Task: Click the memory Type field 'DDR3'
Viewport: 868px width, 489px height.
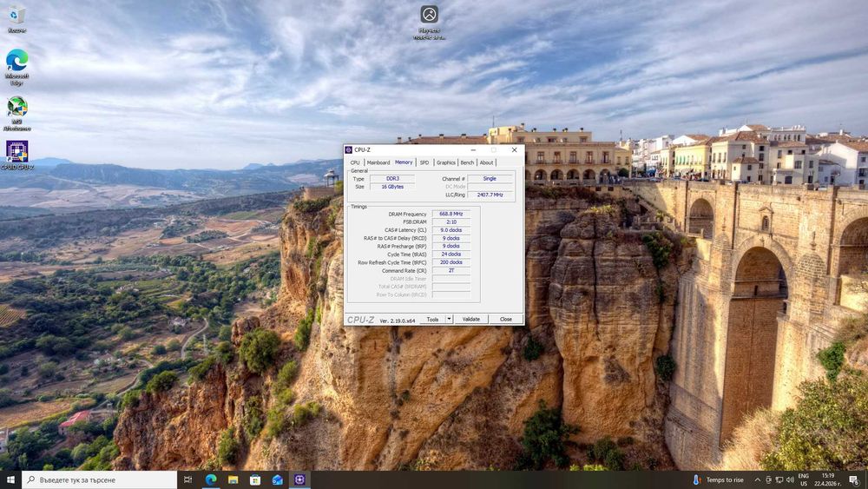Action: pos(392,178)
